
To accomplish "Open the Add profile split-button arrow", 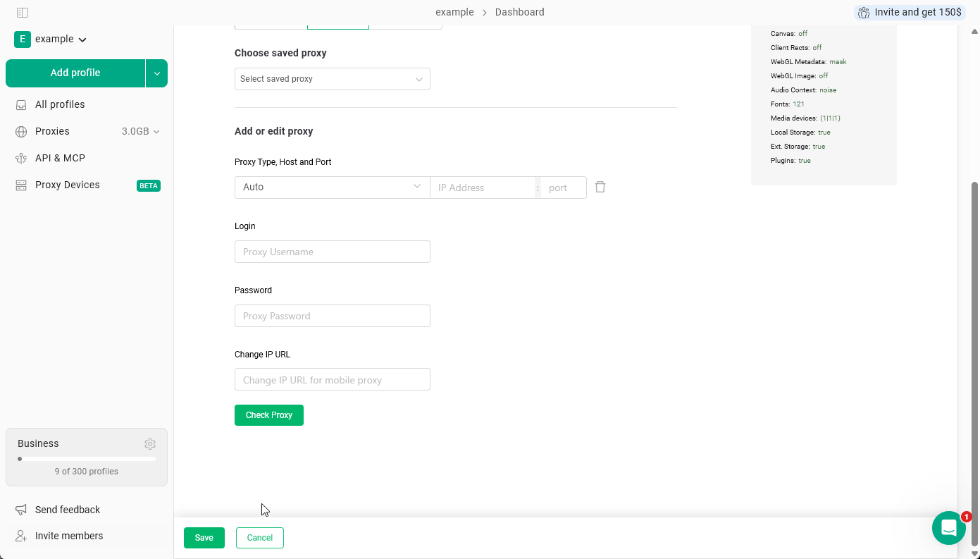I will [x=157, y=73].
